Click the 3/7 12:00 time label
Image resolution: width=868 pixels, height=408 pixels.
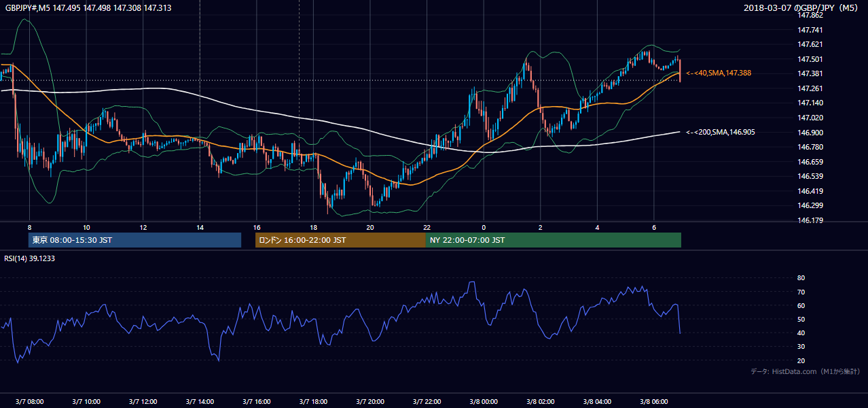pyautogui.click(x=143, y=402)
